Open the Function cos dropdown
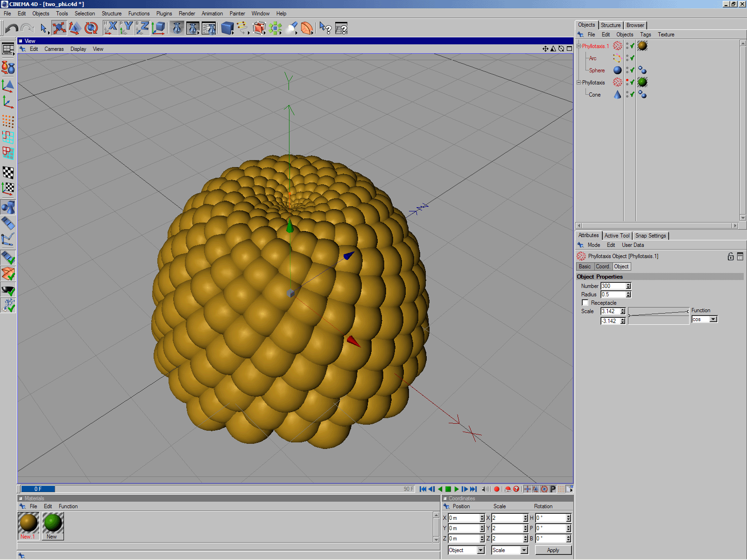The height and width of the screenshot is (560, 747). click(x=713, y=320)
